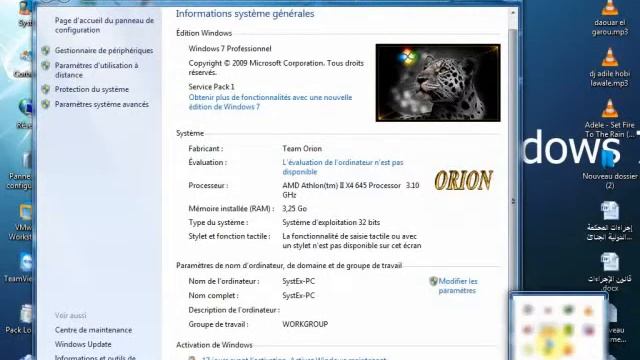Select Nouveau dossier (2) desktop folder

click(610, 169)
